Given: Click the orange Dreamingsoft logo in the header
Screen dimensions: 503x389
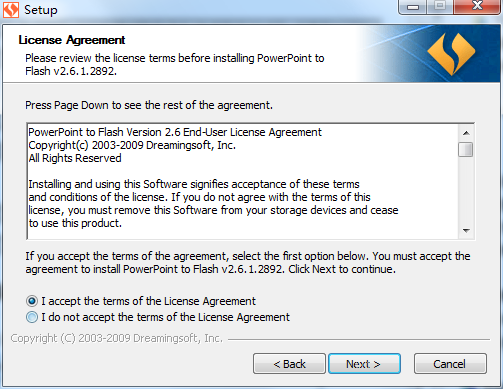Looking at the screenshot, I should [x=451, y=53].
